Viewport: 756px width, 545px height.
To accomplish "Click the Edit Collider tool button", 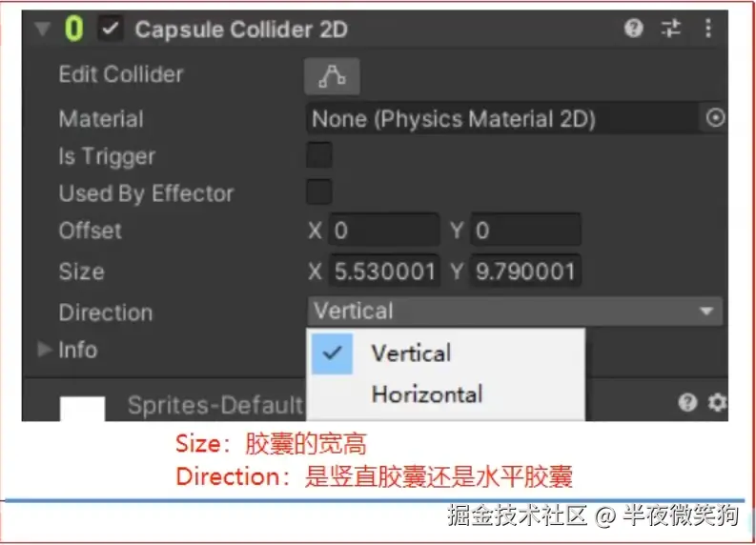I will [332, 76].
